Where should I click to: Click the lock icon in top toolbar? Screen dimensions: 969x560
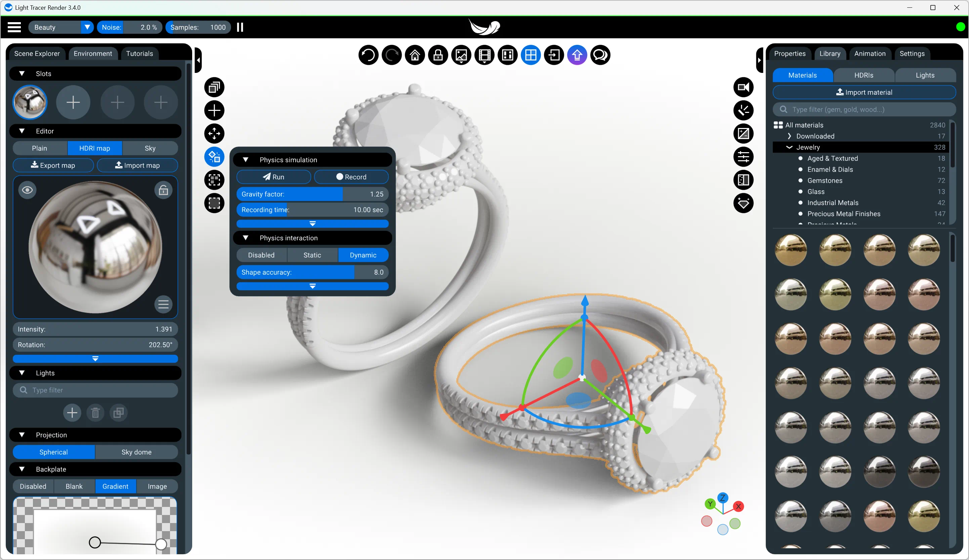coord(438,55)
